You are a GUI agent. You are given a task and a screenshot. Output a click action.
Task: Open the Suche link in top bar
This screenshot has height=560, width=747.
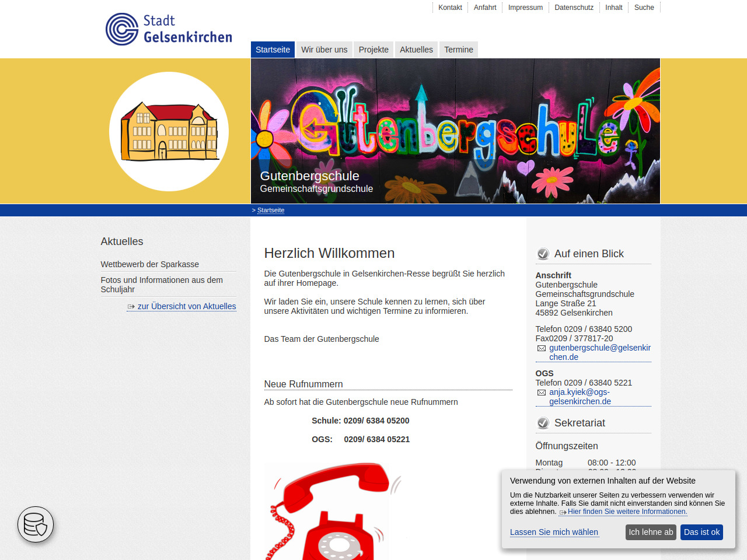click(x=644, y=8)
